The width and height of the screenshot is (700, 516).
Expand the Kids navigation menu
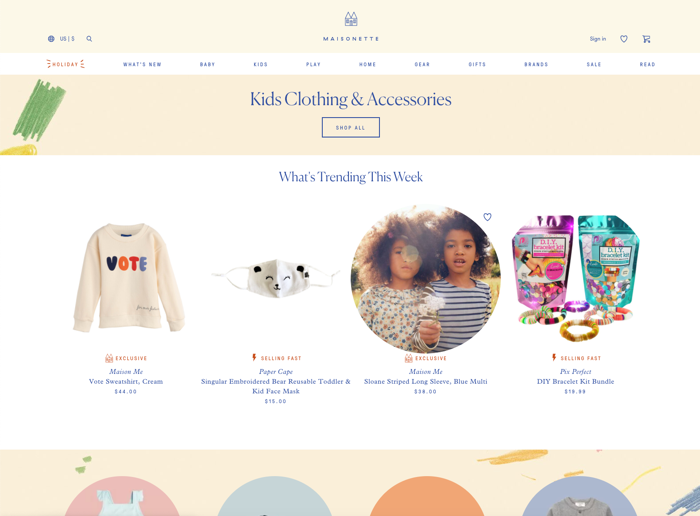[x=261, y=64]
